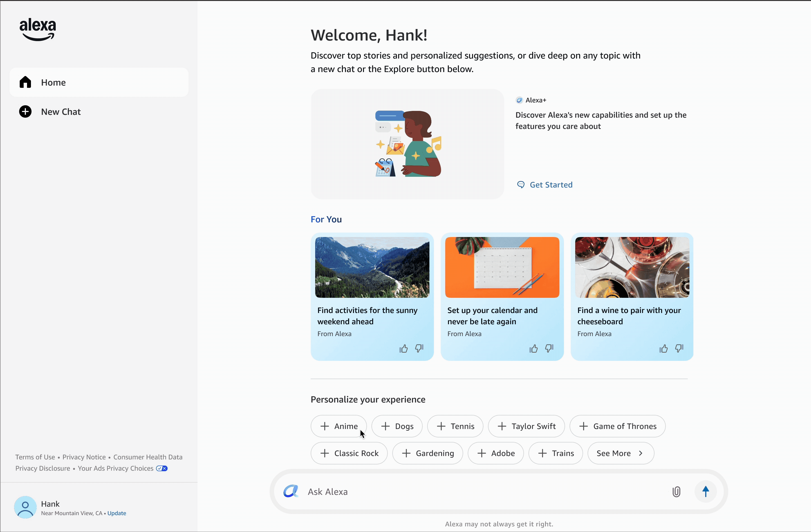The image size is (811, 532).
Task: Add Dogs to your interests
Action: click(397, 426)
